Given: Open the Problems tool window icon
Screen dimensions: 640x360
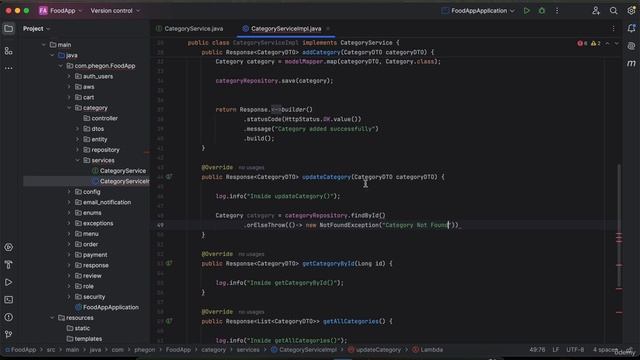Looking at the screenshot, I should click(x=9, y=317).
